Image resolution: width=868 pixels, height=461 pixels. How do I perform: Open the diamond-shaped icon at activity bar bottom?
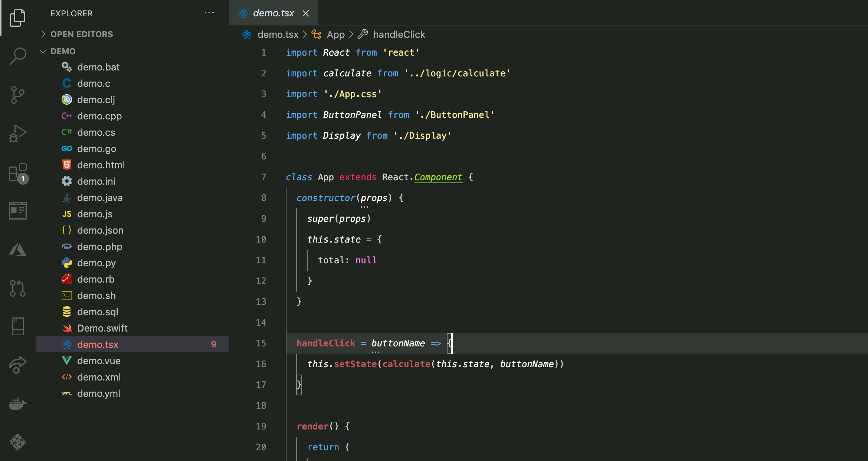click(x=17, y=442)
